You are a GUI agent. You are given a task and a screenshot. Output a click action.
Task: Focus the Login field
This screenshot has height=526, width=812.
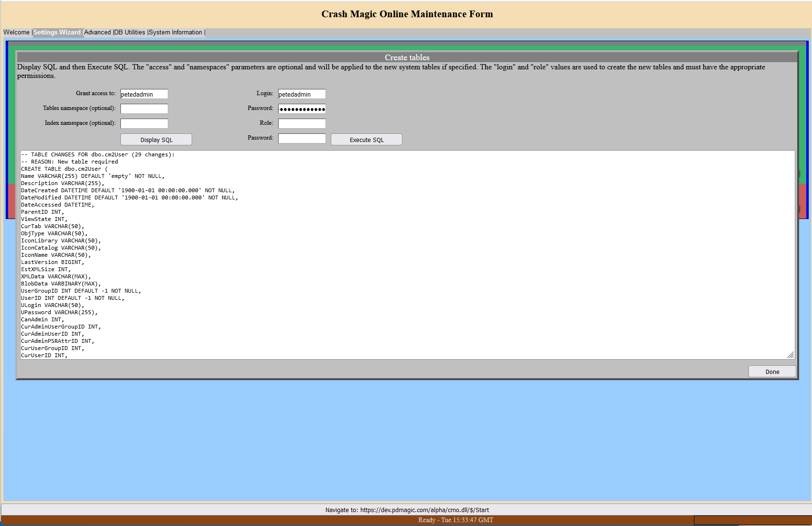[302, 94]
